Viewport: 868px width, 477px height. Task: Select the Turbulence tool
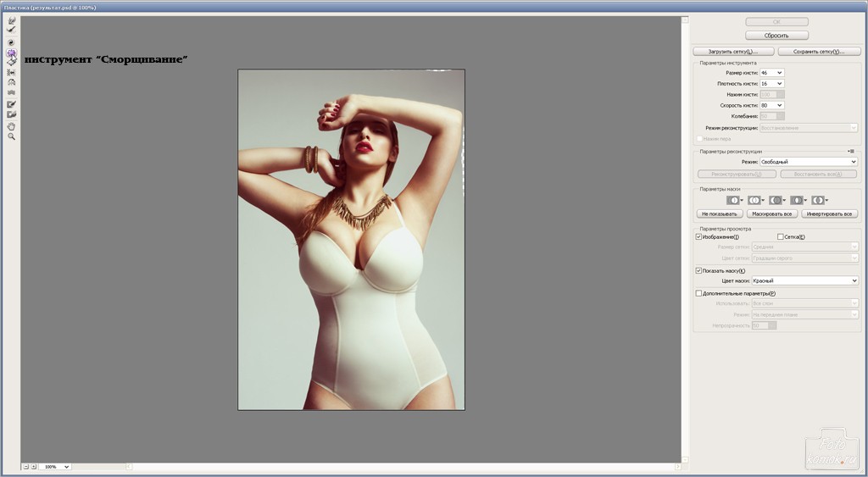point(11,92)
